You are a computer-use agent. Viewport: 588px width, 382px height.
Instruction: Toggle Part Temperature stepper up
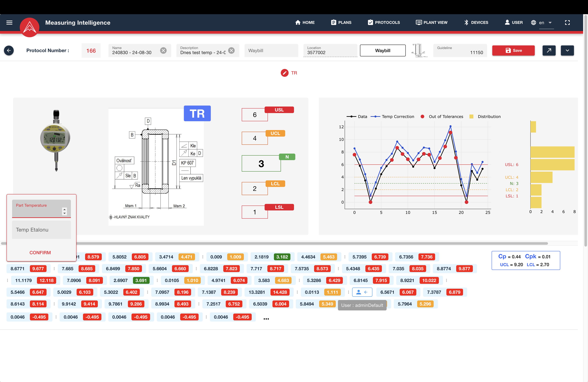click(65, 209)
